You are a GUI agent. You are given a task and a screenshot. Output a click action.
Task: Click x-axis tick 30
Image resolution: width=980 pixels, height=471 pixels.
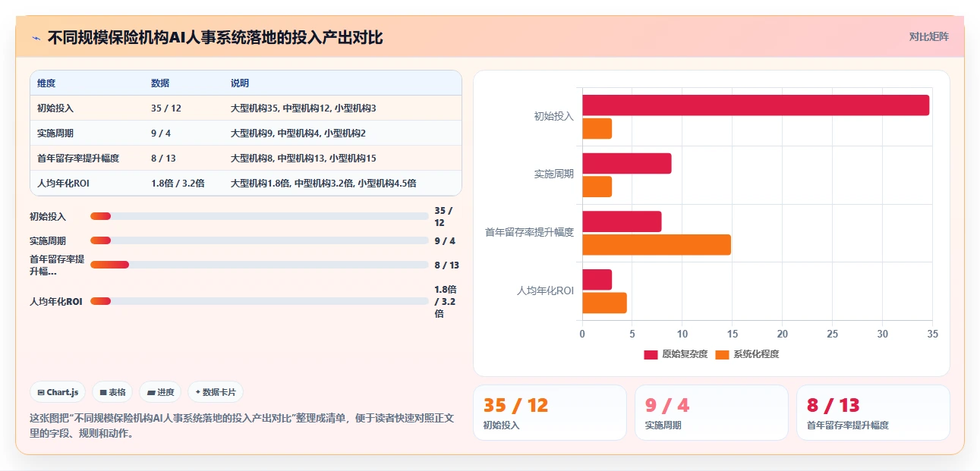click(x=883, y=334)
